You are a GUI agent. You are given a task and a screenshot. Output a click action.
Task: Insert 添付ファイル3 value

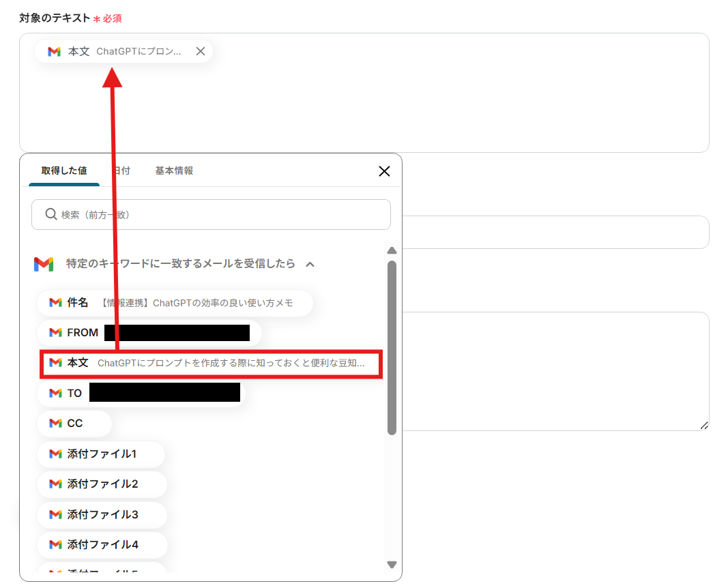tap(102, 514)
